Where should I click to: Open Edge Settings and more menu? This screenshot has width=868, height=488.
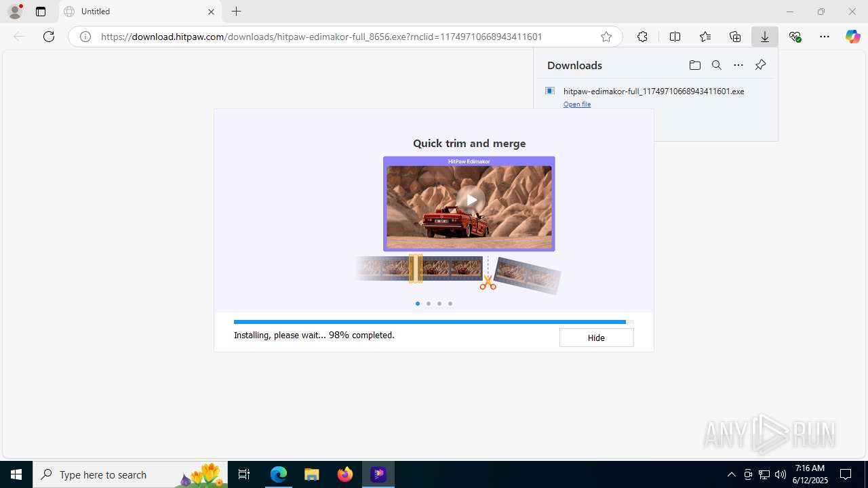(825, 37)
